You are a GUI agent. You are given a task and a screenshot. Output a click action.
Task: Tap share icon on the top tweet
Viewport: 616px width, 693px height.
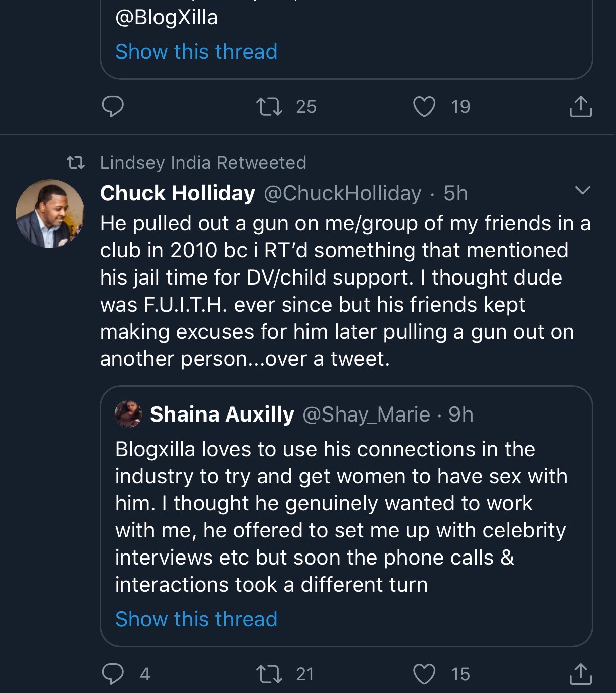(581, 106)
